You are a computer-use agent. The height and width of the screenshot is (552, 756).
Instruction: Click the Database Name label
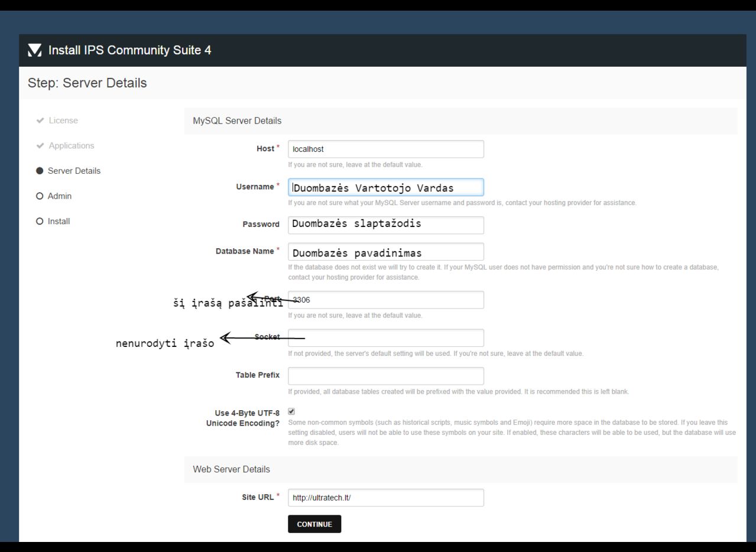coord(245,251)
